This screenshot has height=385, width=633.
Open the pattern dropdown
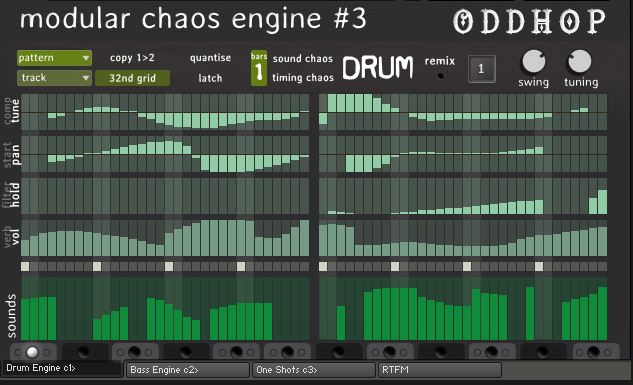(54, 58)
